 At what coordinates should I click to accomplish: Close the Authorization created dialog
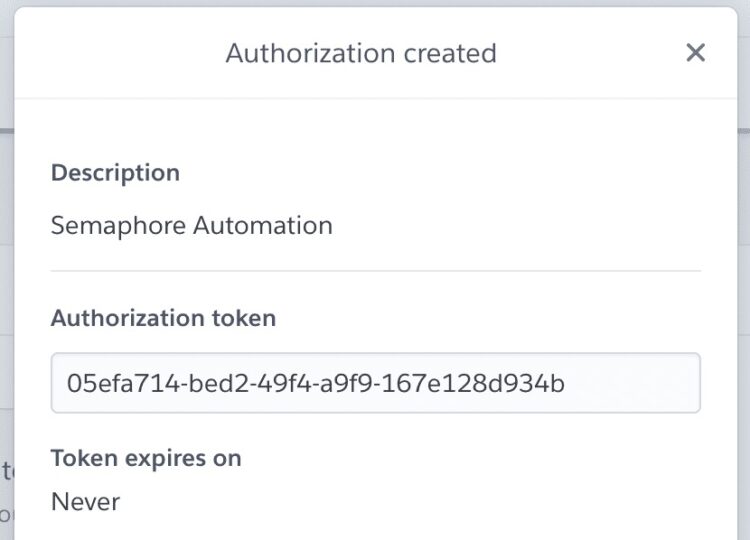(x=695, y=53)
